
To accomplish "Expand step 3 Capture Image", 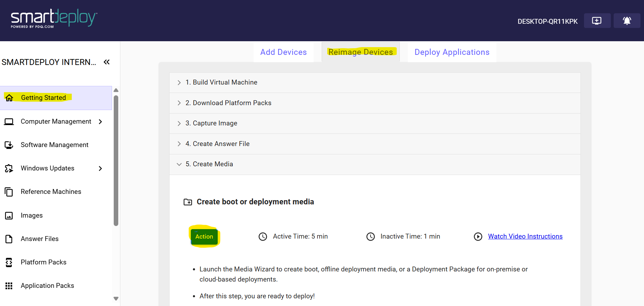I will click(x=179, y=123).
